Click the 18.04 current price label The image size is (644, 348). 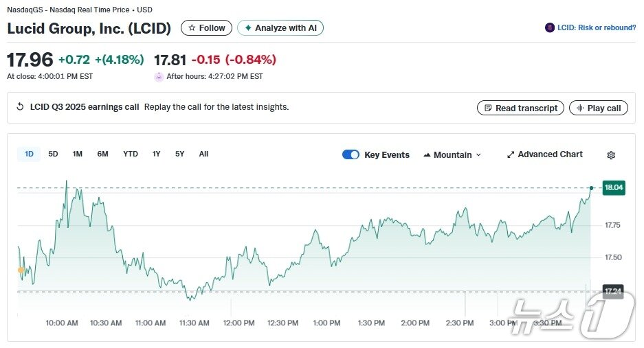[613, 187]
